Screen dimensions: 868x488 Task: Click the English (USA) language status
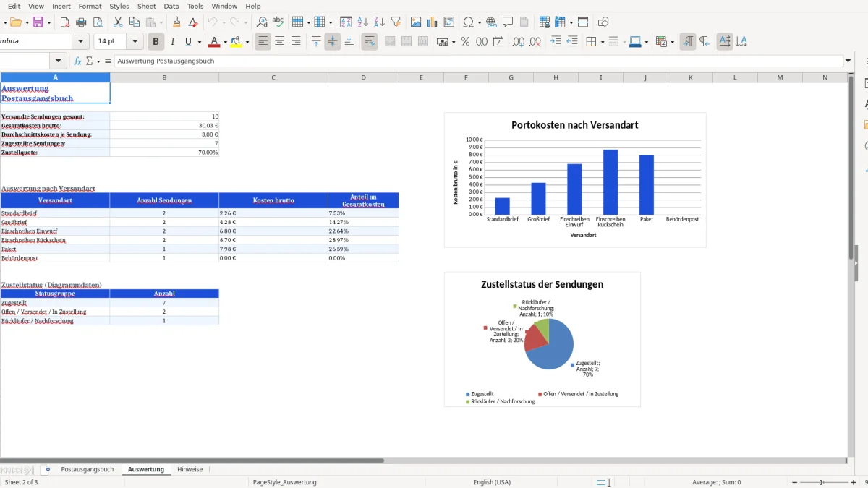coord(492,482)
